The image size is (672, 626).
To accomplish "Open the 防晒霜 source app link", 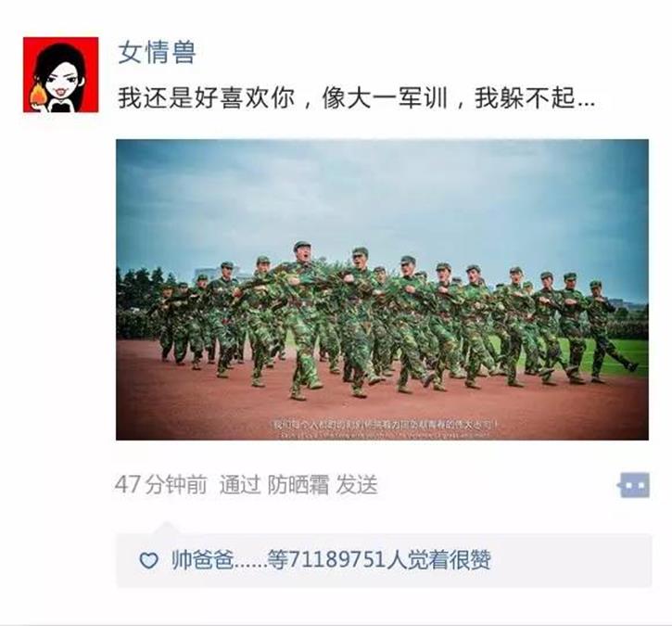I will coord(298,485).
